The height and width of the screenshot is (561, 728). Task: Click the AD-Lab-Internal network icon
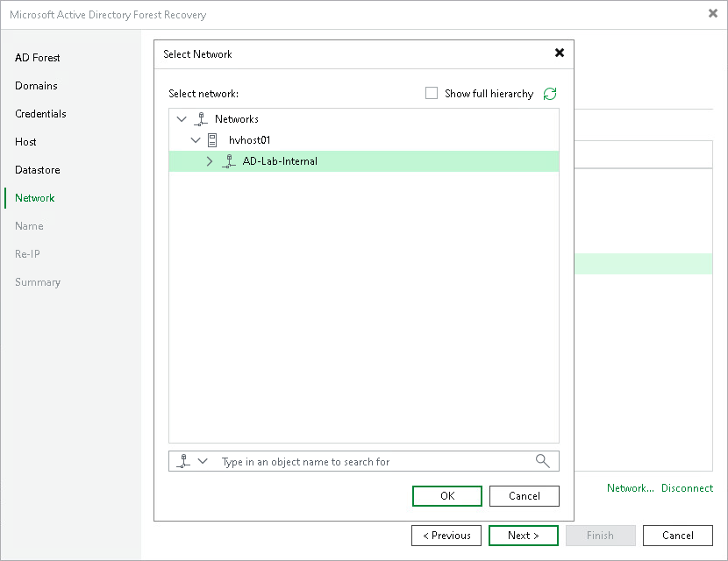click(x=228, y=161)
